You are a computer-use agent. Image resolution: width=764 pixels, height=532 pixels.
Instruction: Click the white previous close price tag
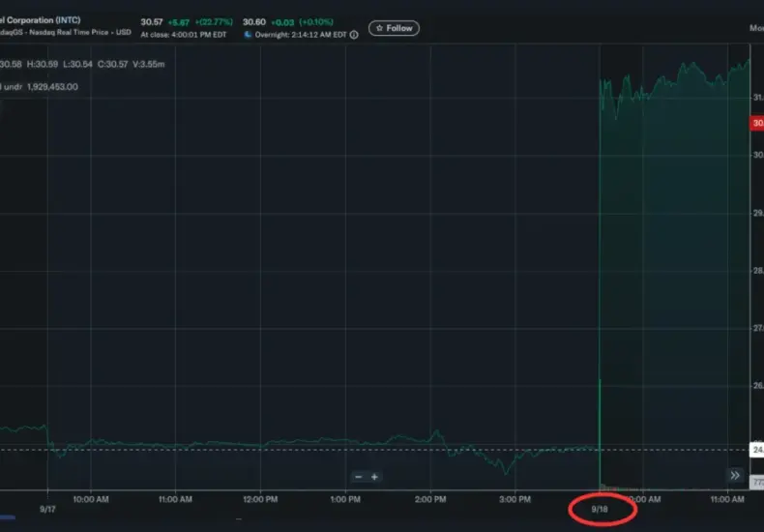pos(756,449)
